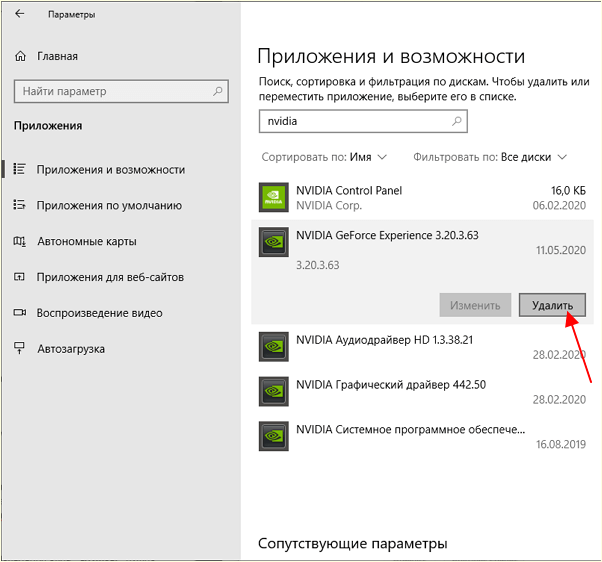The width and height of the screenshot is (602, 562).
Task: Click the Приложения sidebar heading
Action: tap(48, 126)
